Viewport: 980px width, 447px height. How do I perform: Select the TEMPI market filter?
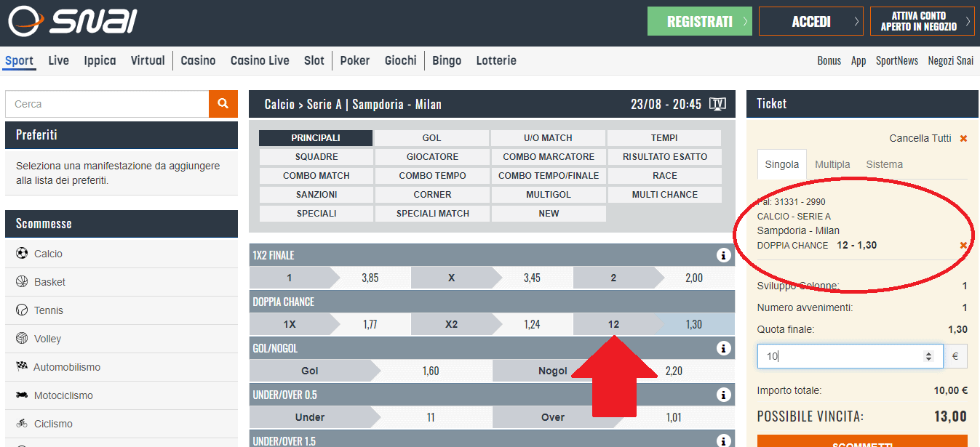[664, 138]
